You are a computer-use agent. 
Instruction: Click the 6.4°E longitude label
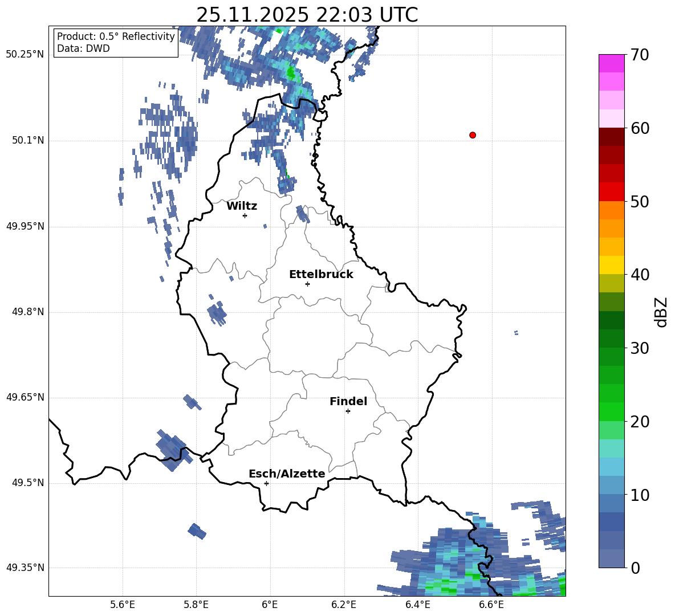tap(417, 605)
